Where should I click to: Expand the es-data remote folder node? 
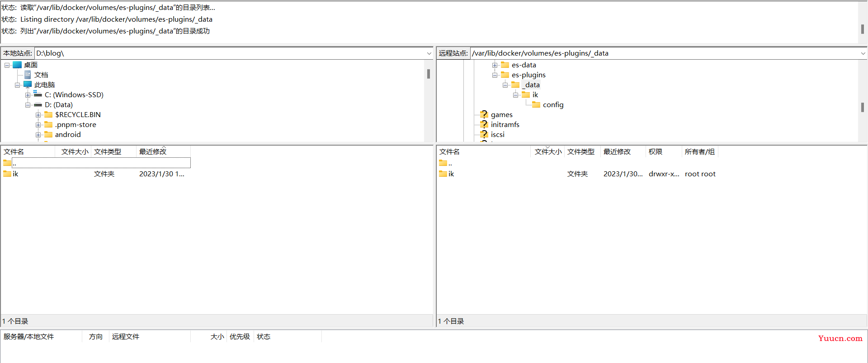[x=495, y=65]
